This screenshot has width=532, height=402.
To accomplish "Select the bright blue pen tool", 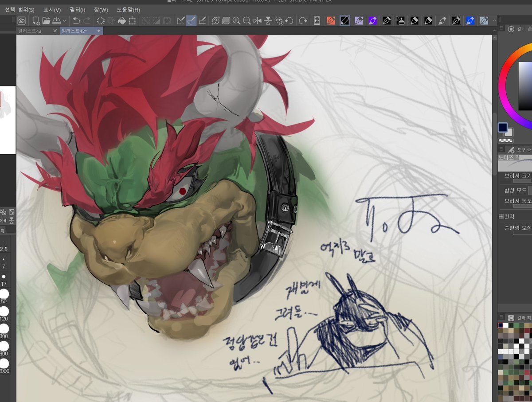I will coord(470,20).
